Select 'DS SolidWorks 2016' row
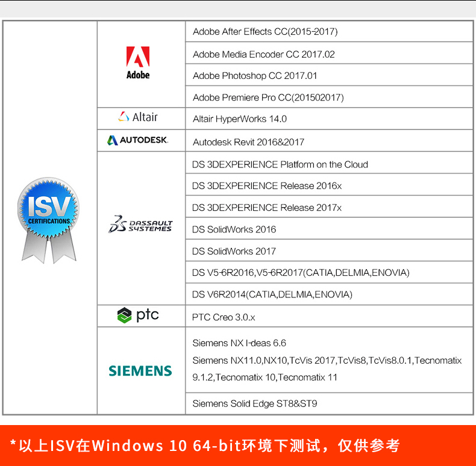 pyautogui.click(x=330, y=229)
